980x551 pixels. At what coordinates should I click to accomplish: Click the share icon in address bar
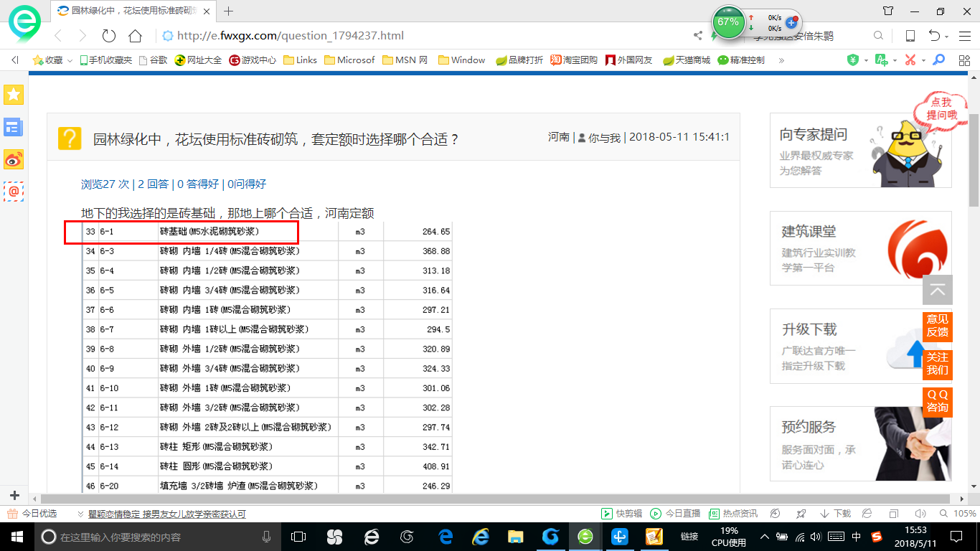698,36
